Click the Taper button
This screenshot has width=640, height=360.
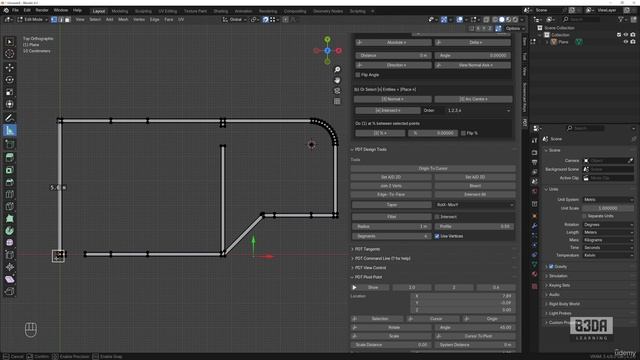point(391,205)
